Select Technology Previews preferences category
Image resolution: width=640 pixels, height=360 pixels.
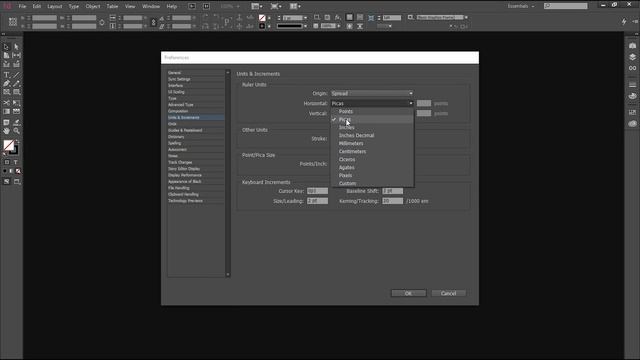click(196, 201)
